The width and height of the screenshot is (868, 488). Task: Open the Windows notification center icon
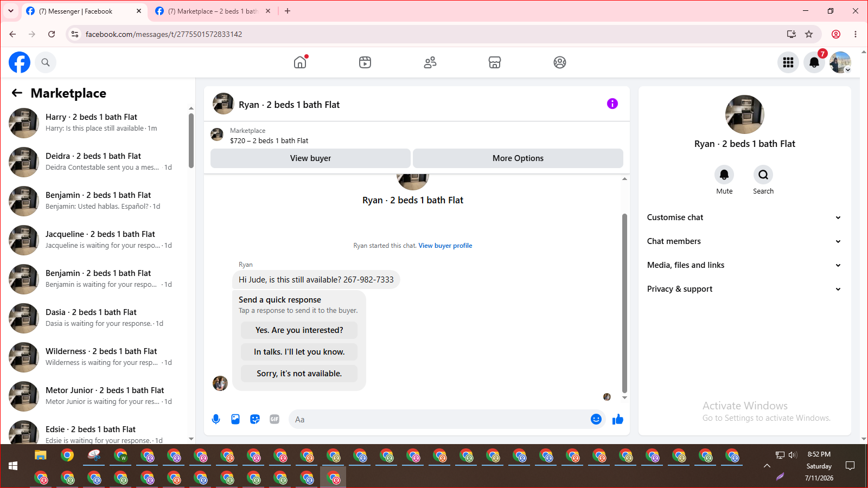[x=850, y=466]
